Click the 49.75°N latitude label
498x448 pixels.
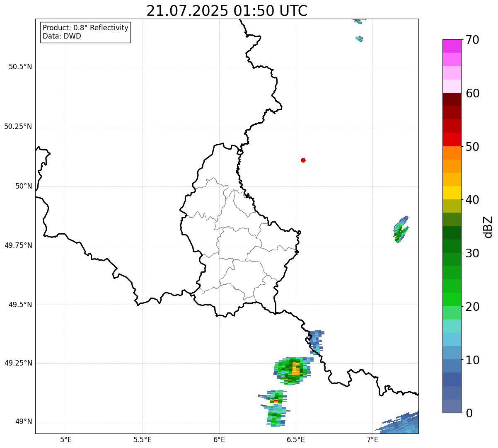18,245
